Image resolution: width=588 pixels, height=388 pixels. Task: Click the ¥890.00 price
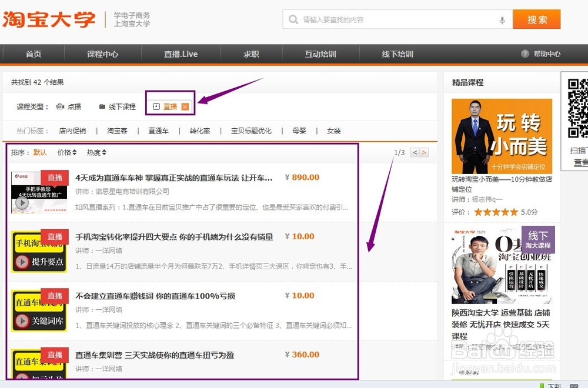tap(302, 178)
